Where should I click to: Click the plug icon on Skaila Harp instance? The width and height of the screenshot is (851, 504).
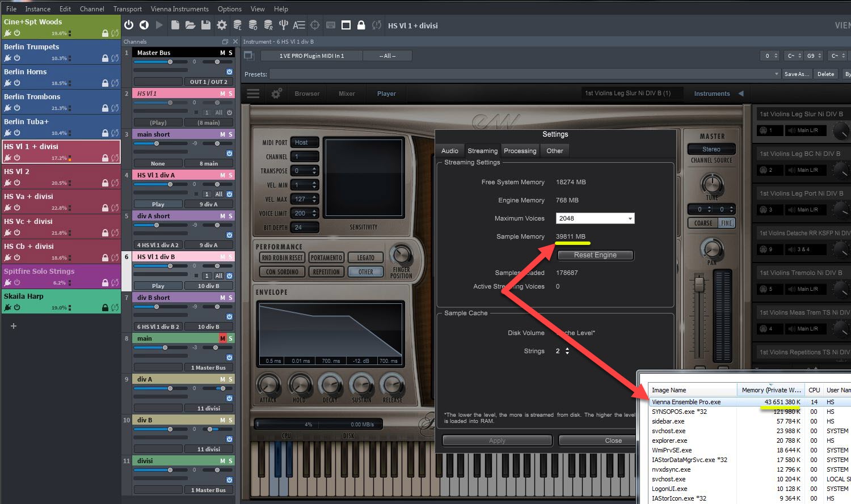click(x=7, y=307)
